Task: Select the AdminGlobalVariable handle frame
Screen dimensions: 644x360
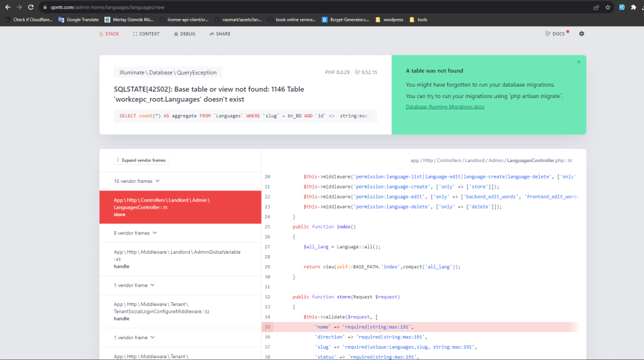Action: pos(180,259)
